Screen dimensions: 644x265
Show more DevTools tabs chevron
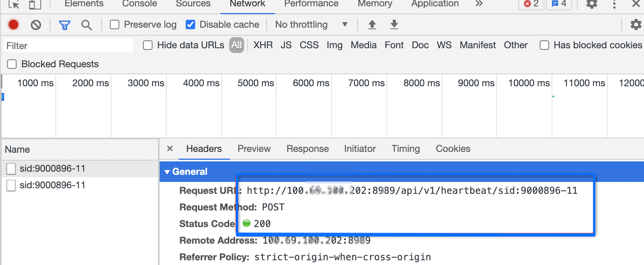[x=479, y=4]
